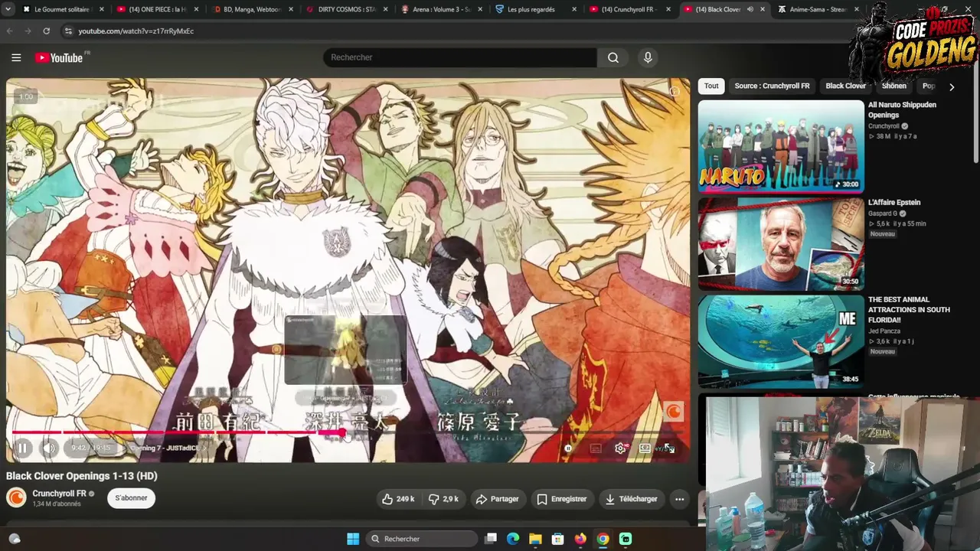Screen dimensions: 980x551
Task: Open the Windows Start menu
Action: [x=353, y=539]
